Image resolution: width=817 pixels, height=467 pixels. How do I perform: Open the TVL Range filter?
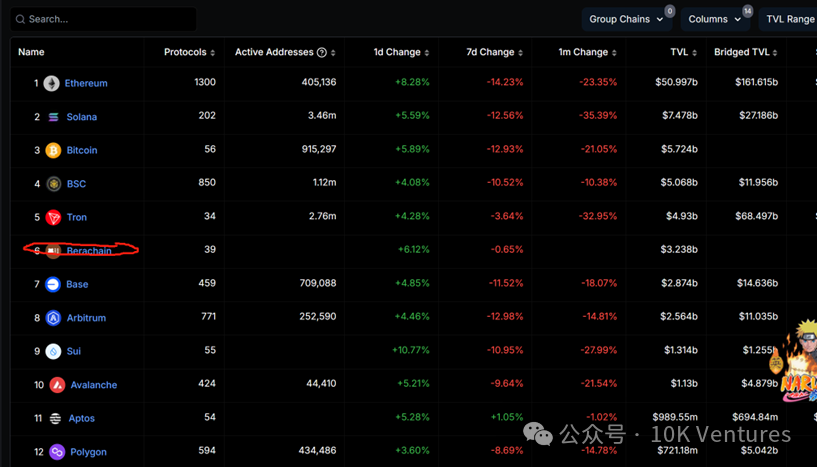pyautogui.click(x=789, y=19)
